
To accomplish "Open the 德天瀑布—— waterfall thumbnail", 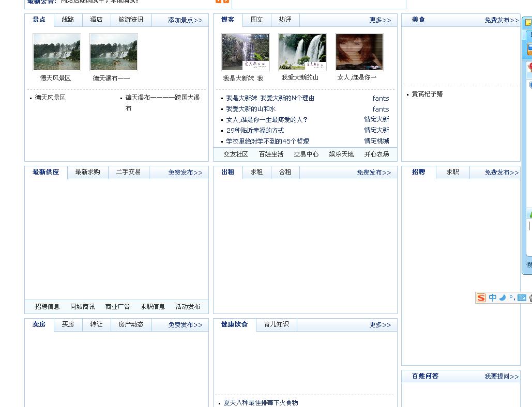I will pyautogui.click(x=114, y=52).
